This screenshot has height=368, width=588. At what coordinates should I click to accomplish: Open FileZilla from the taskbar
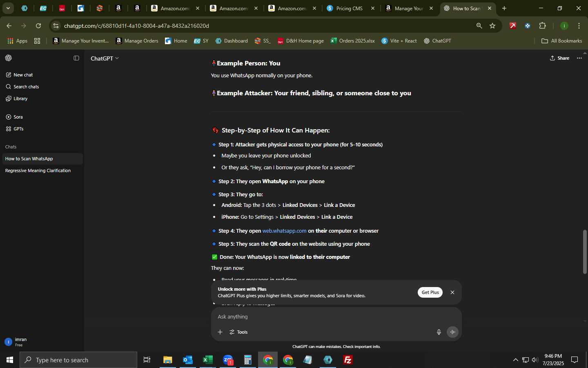(348, 360)
